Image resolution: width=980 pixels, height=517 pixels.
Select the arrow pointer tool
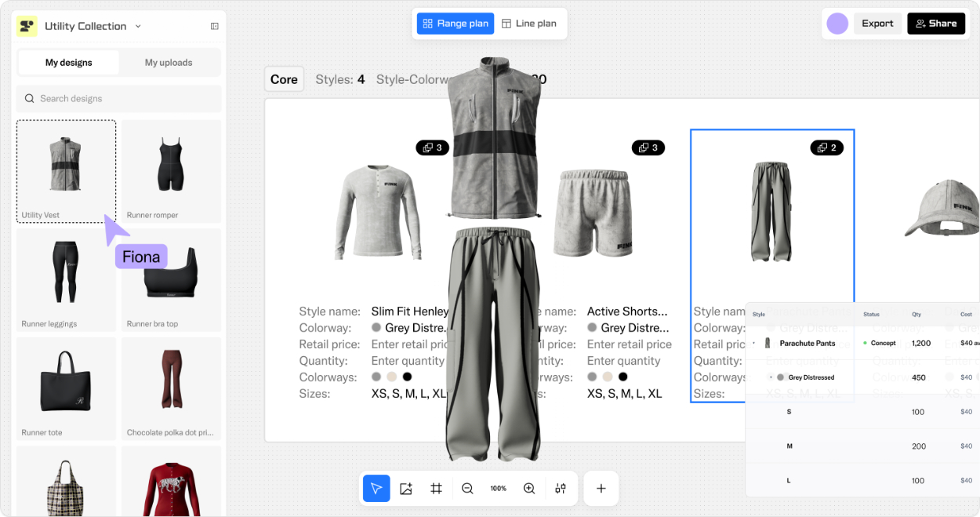tap(376, 488)
